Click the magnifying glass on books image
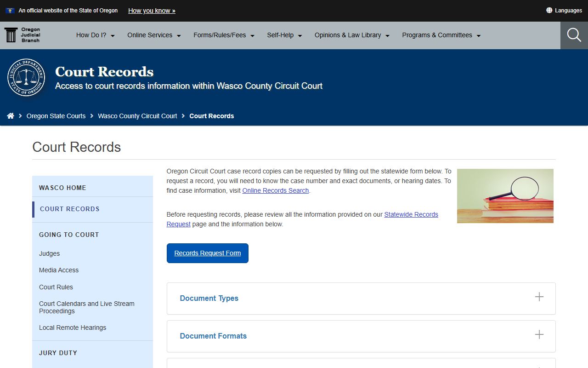588x368 pixels. (x=505, y=196)
